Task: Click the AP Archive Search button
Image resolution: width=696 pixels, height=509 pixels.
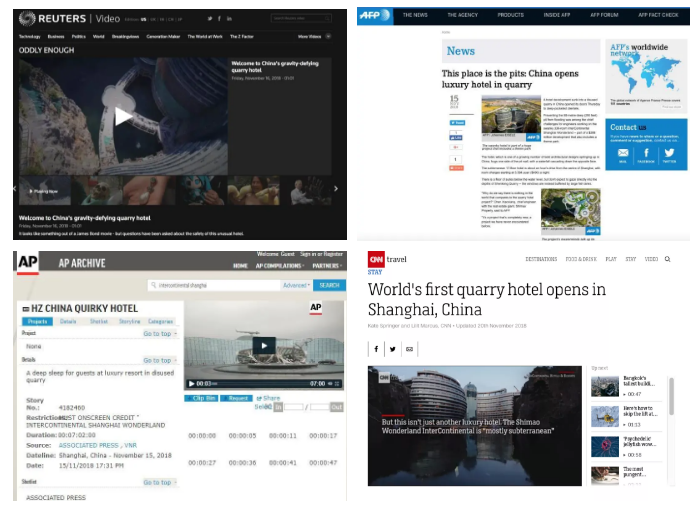Action: pos(330,285)
